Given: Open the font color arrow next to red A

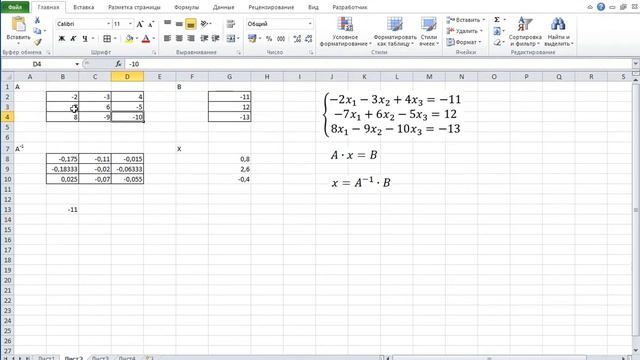Looking at the screenshot, I should pos(153,38).
